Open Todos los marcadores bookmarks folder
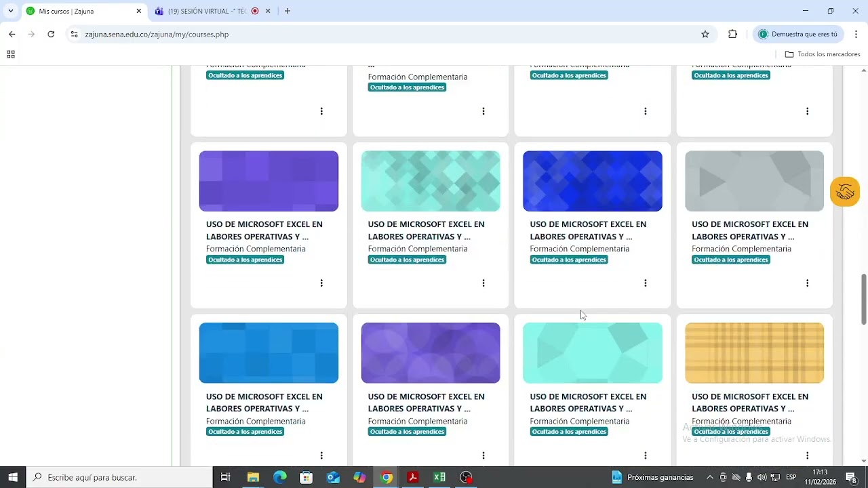 click(822, 54)
